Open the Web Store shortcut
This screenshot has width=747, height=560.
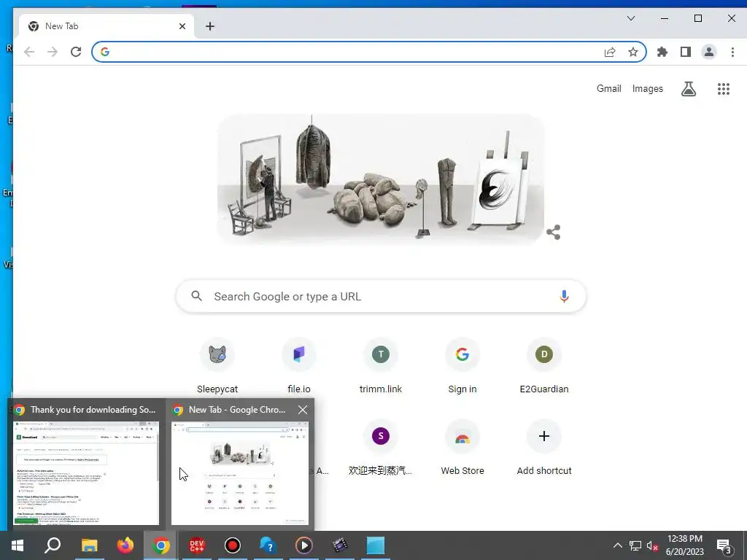(462, 448)
